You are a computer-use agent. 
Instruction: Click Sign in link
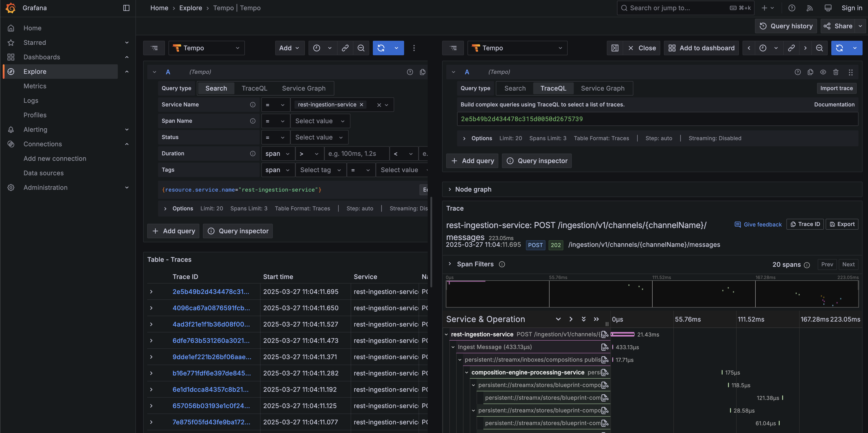[852, 8]
